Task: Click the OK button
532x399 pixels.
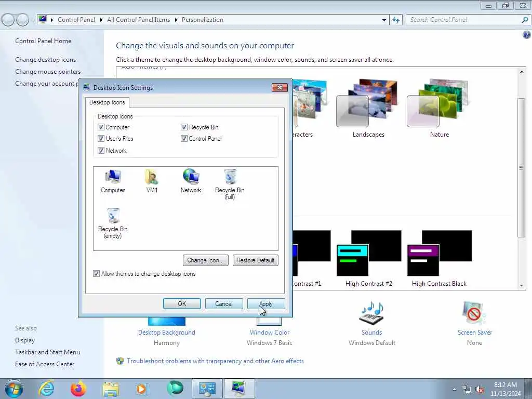Action: [182, 303]
